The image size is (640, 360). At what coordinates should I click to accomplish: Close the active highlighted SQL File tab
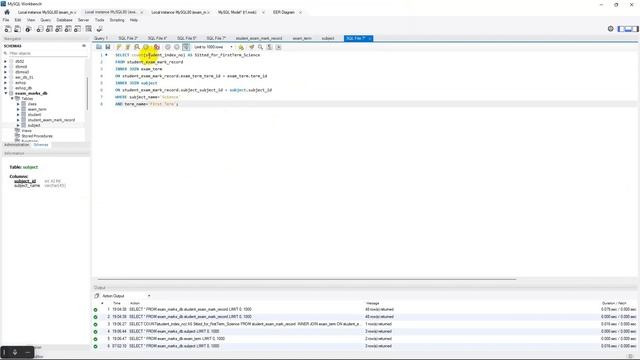click(x=370, y=38)
